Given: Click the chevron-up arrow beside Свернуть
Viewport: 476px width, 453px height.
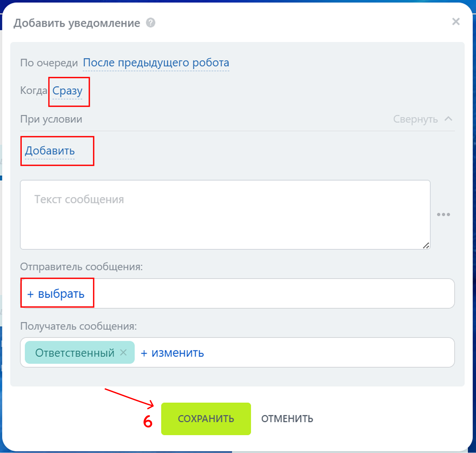Looking at the screenshot, I should (448, 119).
